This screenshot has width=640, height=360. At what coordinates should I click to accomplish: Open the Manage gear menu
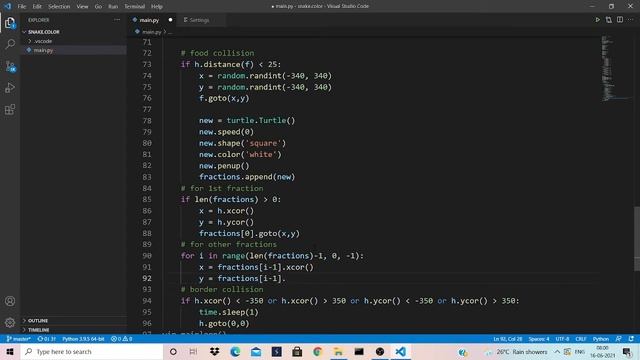[10, 322]
